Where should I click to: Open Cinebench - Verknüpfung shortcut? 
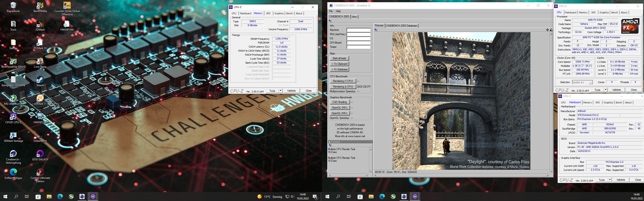[13, 157]
